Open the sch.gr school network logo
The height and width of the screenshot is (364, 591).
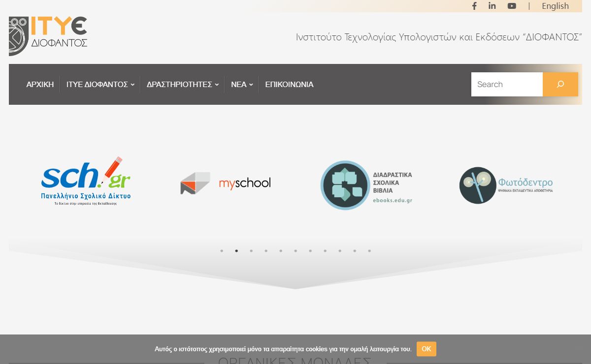[x=86, y=181]
